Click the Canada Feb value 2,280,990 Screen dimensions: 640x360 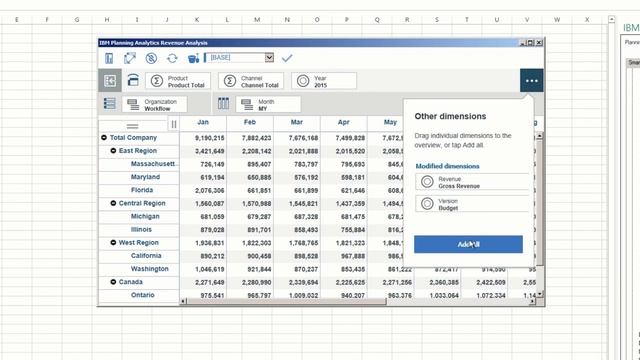click(x=256, y=282)
